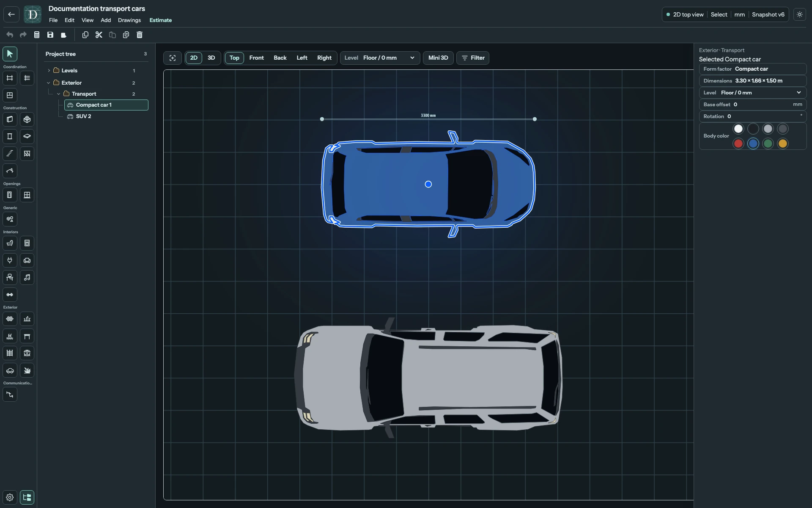812x508 pixels.
Task: Switch to 3D view mode
Action: (211, 58)
